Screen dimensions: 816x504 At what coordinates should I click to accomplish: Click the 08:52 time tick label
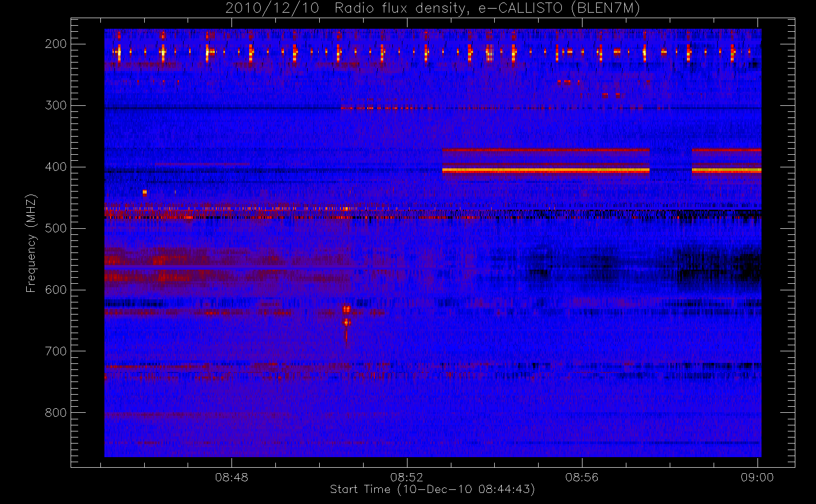click(406, 477)
